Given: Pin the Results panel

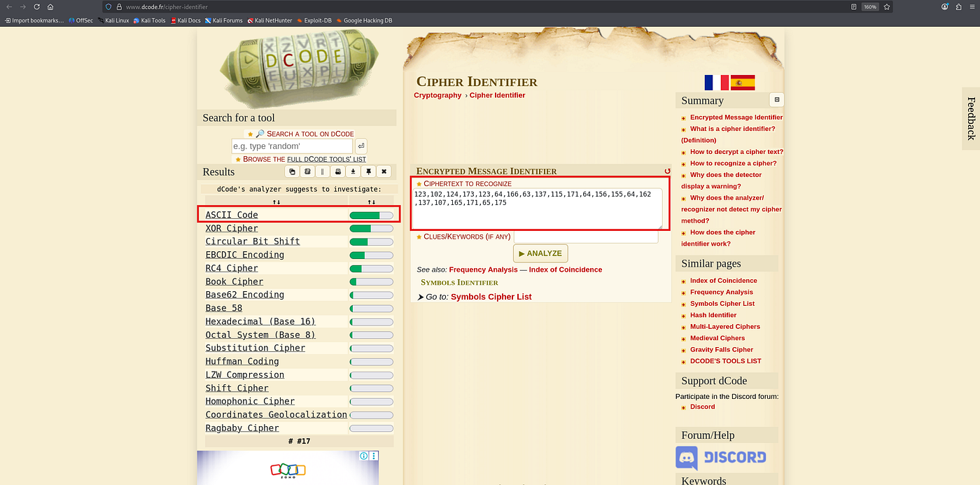Looking at the screenshot, I should (x=369, y=171).
